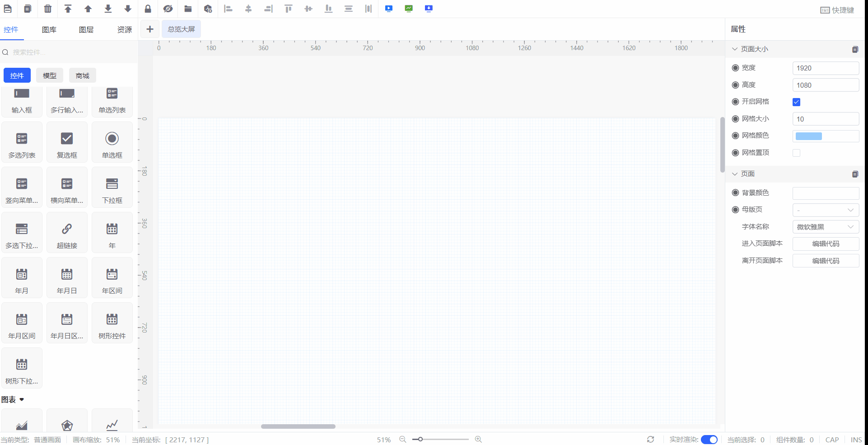This screenshot has height=445, width=868.
Task: Uncheck the 开启网格 checkbox
Action: pyautogui.click(x=797, y=102)
